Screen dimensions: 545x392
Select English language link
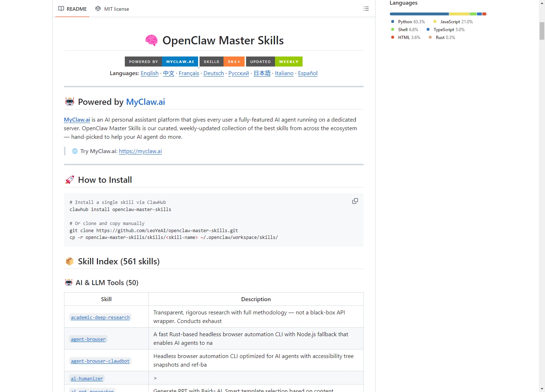[149, 73]
